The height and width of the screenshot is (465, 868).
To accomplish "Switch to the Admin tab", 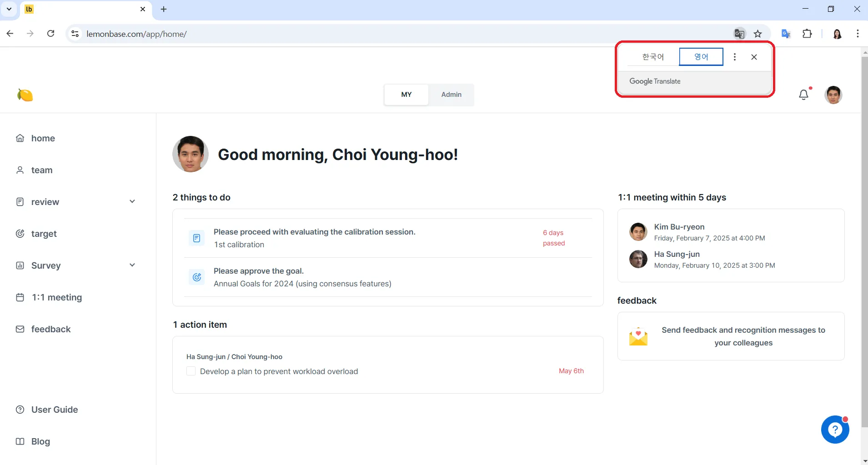I will (x=451, y=95).
